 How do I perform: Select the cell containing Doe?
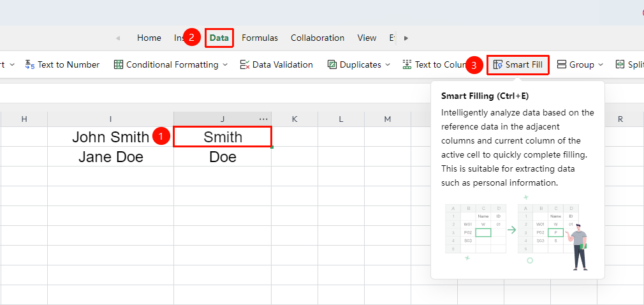tap(222, 156)
